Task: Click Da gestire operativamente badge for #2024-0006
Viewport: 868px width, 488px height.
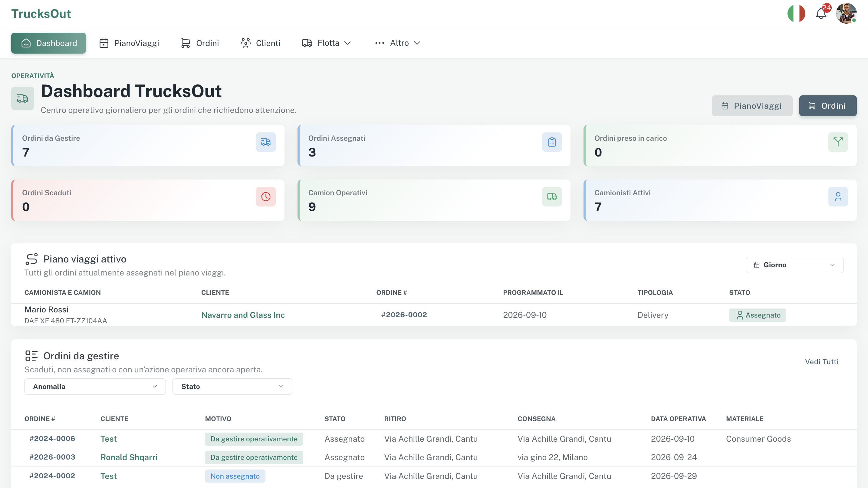Action: [x=254, y=439]
